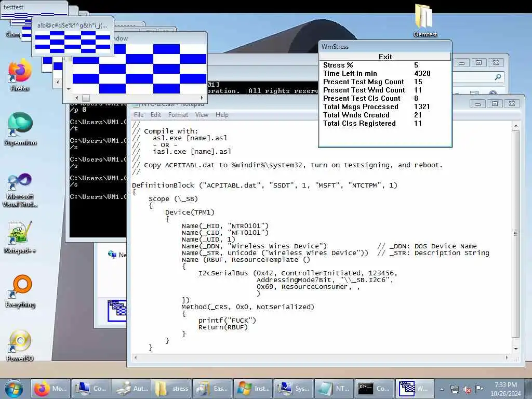
Task: Open the Windows Start menu orb
Action: [x=14, y=389]
